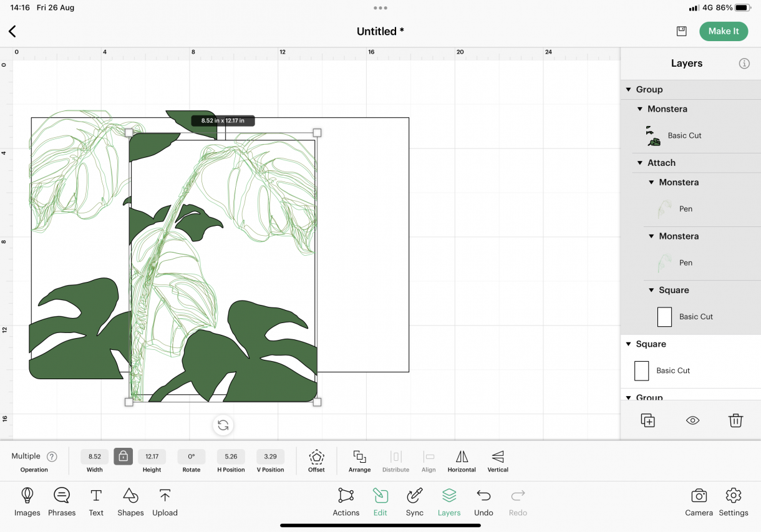This screenshot has height=532, width=761.
Task: Grab the bottom-left selection handle
Action: 129,402
